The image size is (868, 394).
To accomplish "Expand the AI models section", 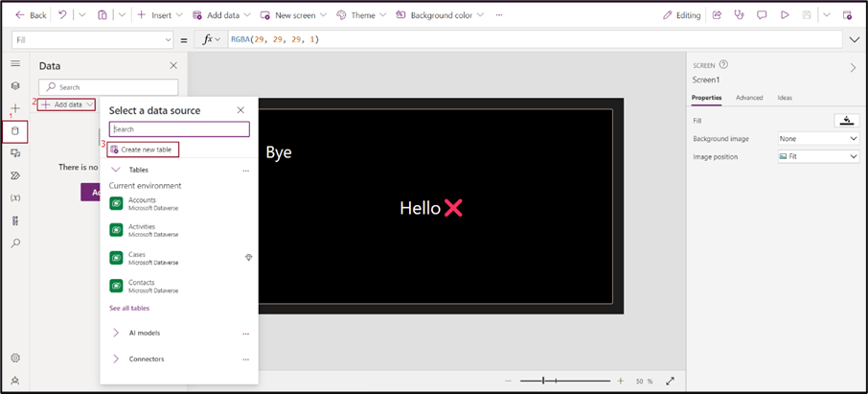I will [116, 333].
